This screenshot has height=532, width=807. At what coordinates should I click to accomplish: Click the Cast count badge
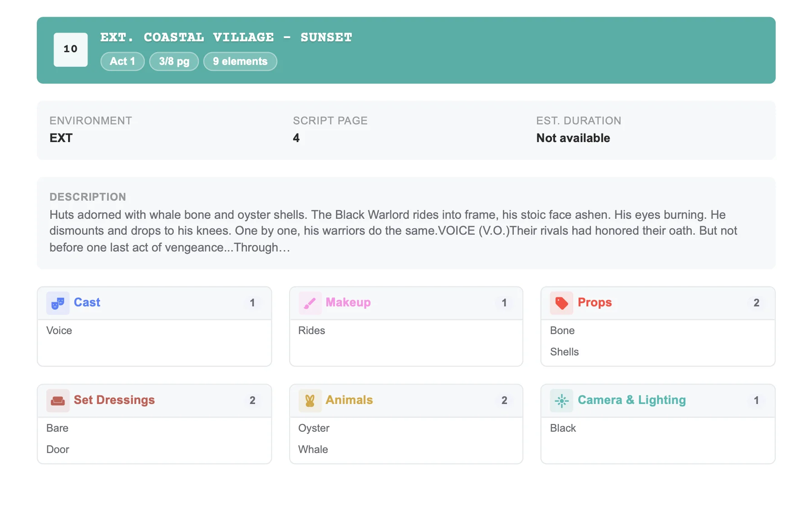point(252,303)
